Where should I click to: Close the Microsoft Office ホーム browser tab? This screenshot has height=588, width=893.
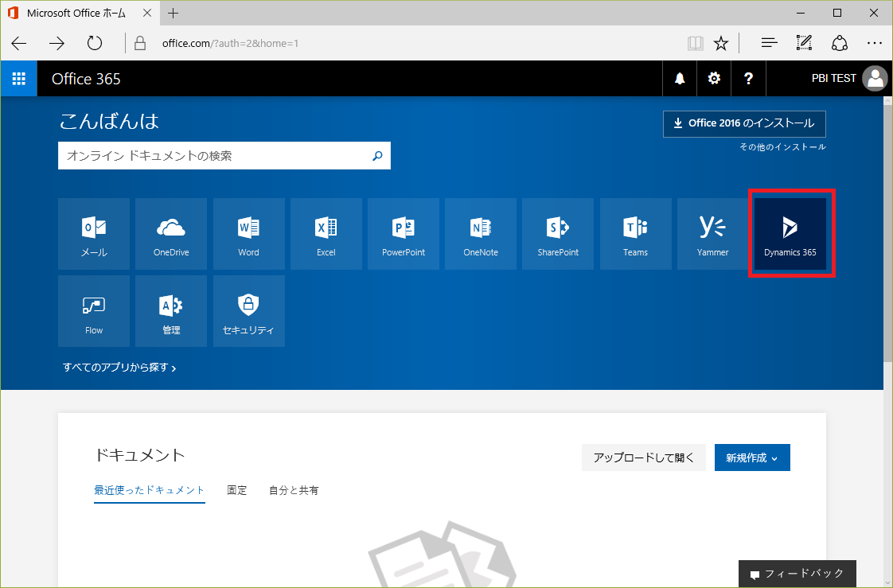147,13
